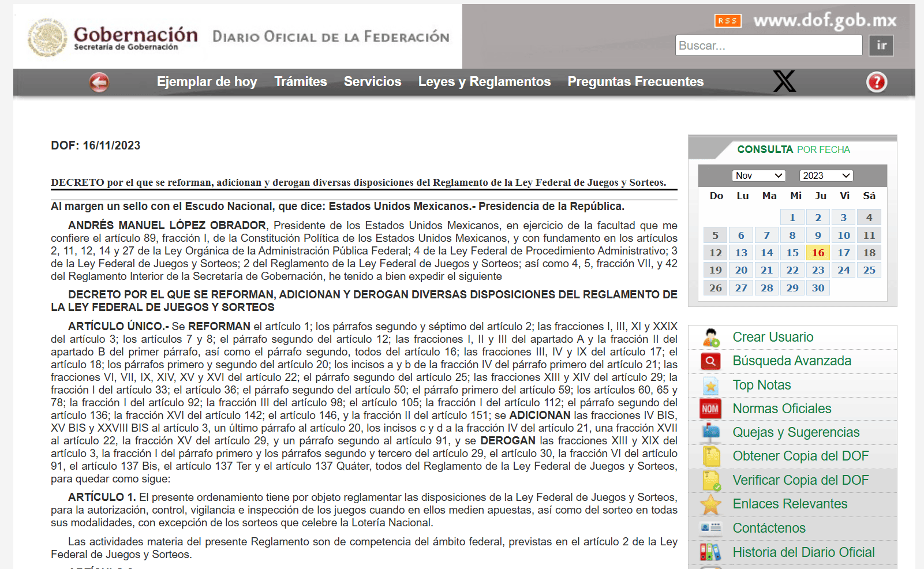The image size is (924, 569).
Task: Open the Normas Oficiales link
Action: pyautogui.click(x=782, y=409)
